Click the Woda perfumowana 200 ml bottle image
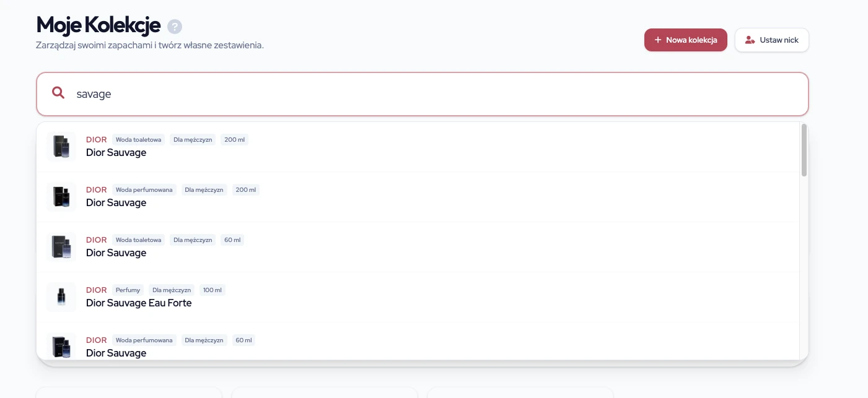Screen dimensions: 868x398 [x=61, y=197]
